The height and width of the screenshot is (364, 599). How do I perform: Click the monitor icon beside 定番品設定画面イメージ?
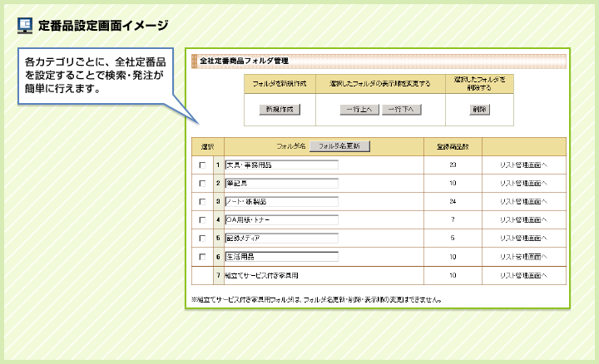tap(25, 26)
